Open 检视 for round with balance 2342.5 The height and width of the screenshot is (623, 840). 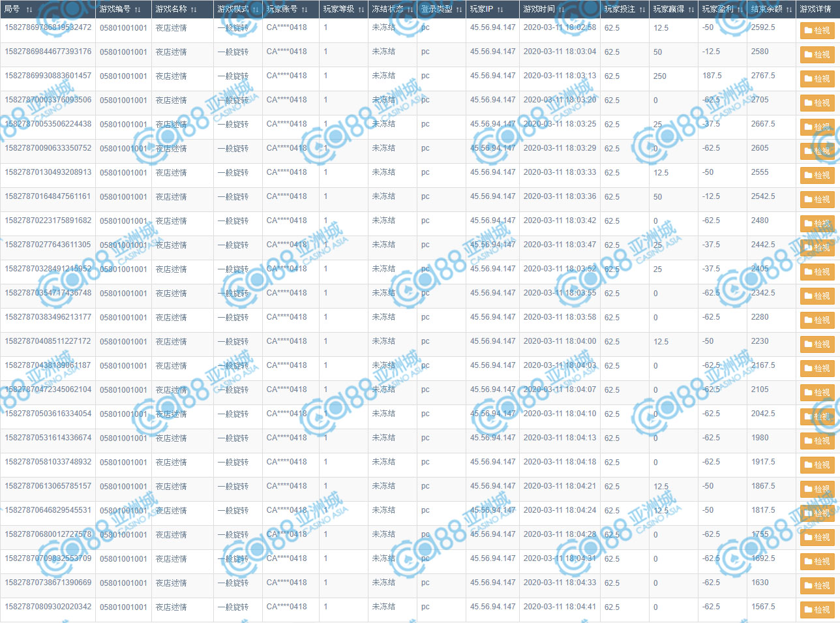tap(817, 296)
